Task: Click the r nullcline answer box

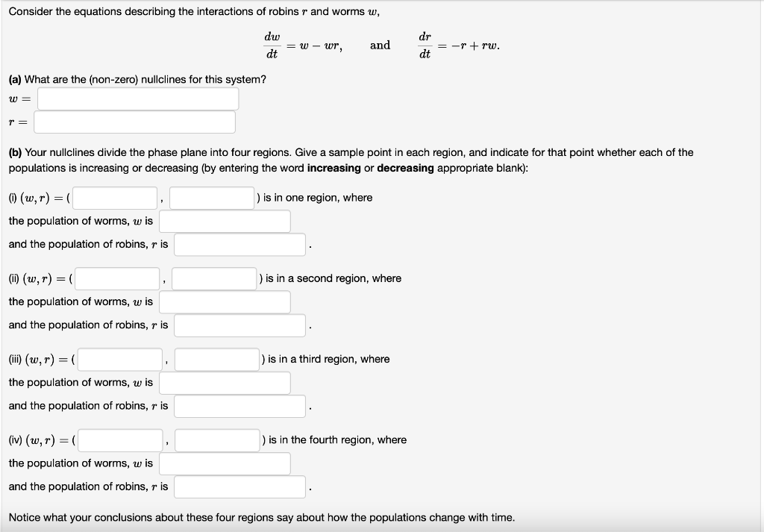Action: pyautogui.click(x=134, y=122)
